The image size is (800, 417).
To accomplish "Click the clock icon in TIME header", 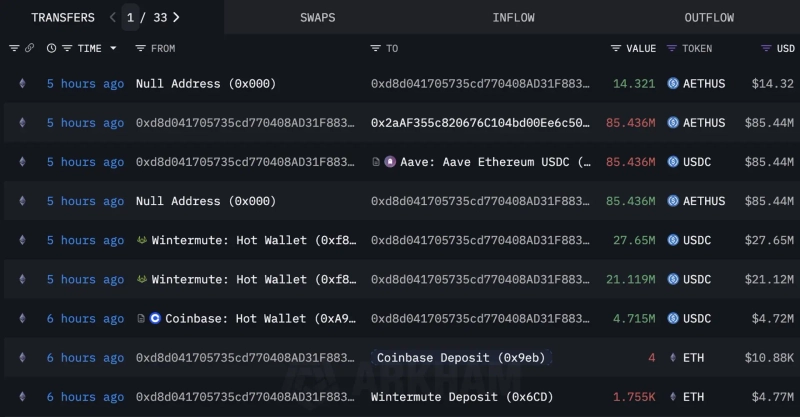I will 51,48.
